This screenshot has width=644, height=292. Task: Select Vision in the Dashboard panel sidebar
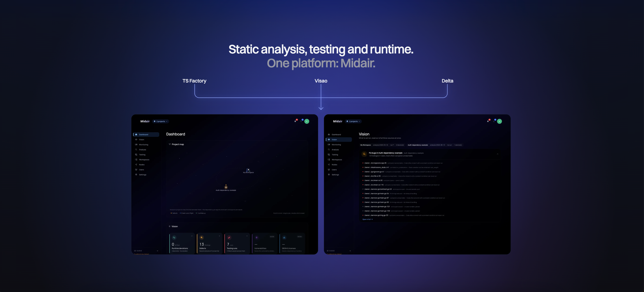click(146, 140)
